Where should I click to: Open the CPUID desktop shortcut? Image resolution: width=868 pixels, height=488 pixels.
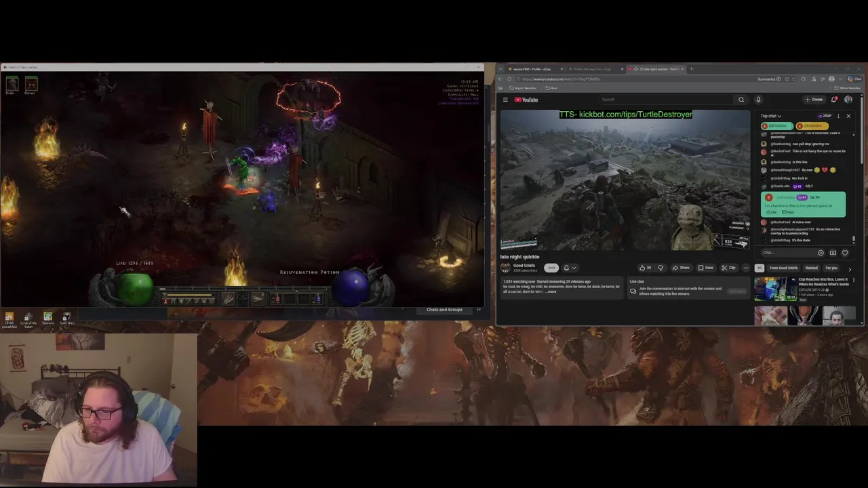[x=9, y=319]
